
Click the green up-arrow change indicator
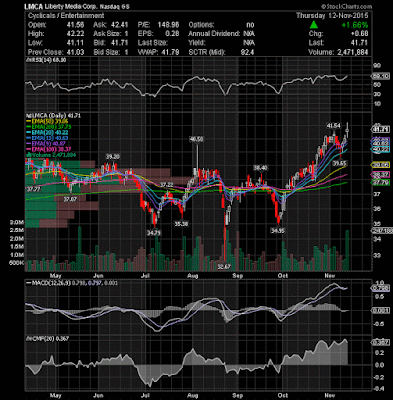pos(313,25)
